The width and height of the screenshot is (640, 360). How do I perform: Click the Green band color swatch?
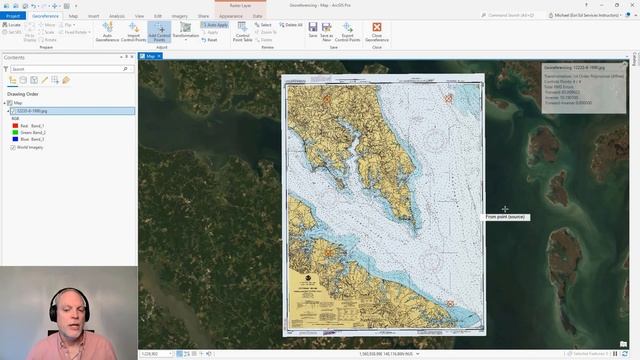16,132
